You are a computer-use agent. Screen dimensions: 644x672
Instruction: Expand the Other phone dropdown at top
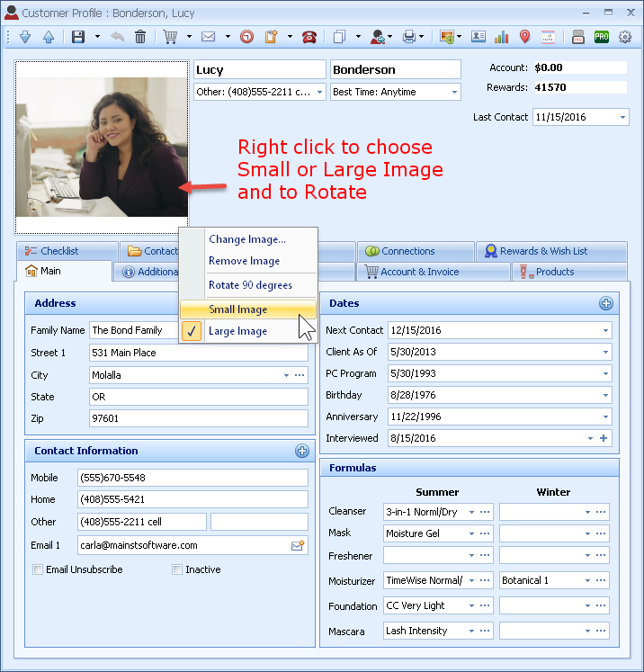319,92
